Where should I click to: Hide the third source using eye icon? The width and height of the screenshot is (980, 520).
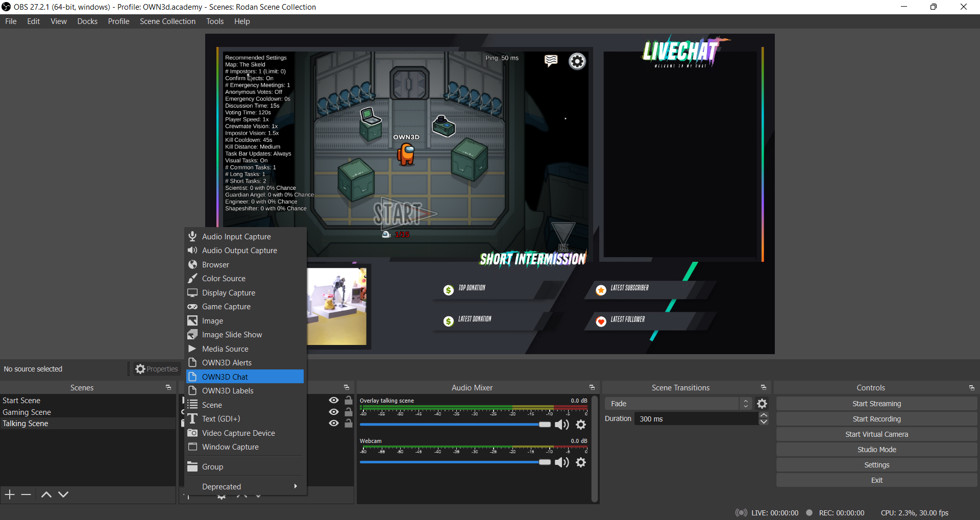(334, 423)
